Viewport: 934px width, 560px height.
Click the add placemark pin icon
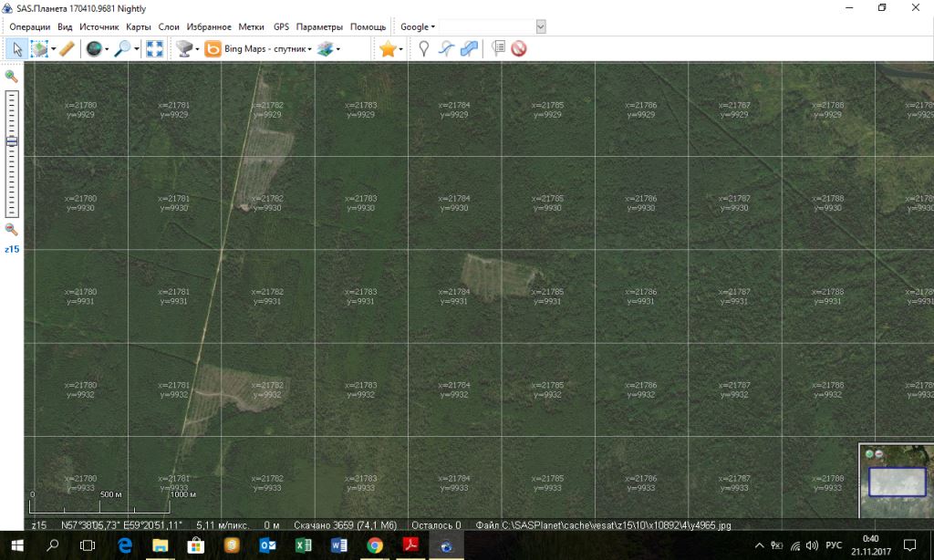(x=423, y=49)
